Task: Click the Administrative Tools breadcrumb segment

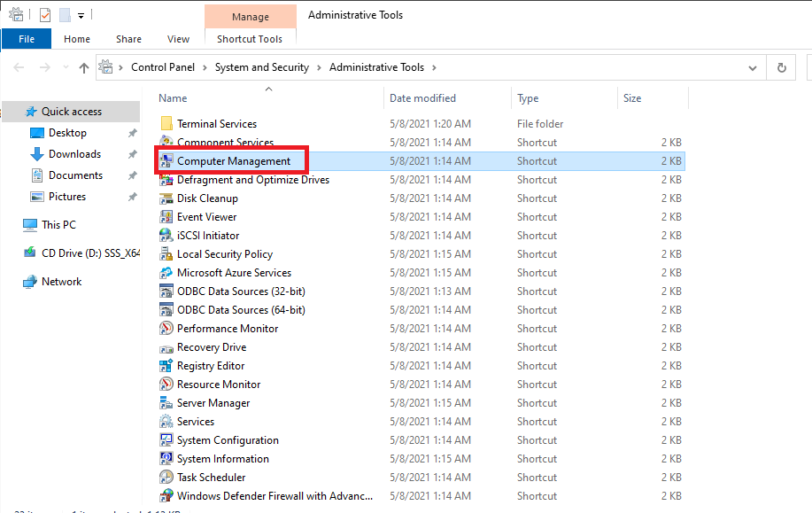Action: pos(376,67)
